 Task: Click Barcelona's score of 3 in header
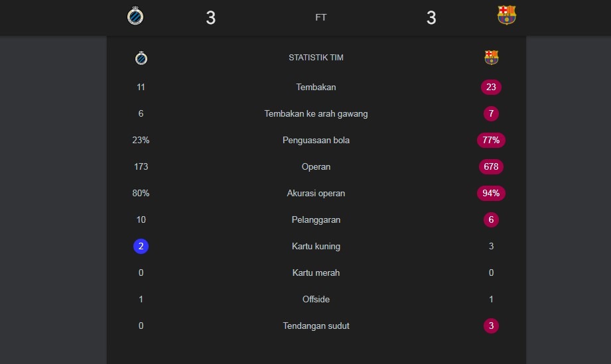(431, 18)
